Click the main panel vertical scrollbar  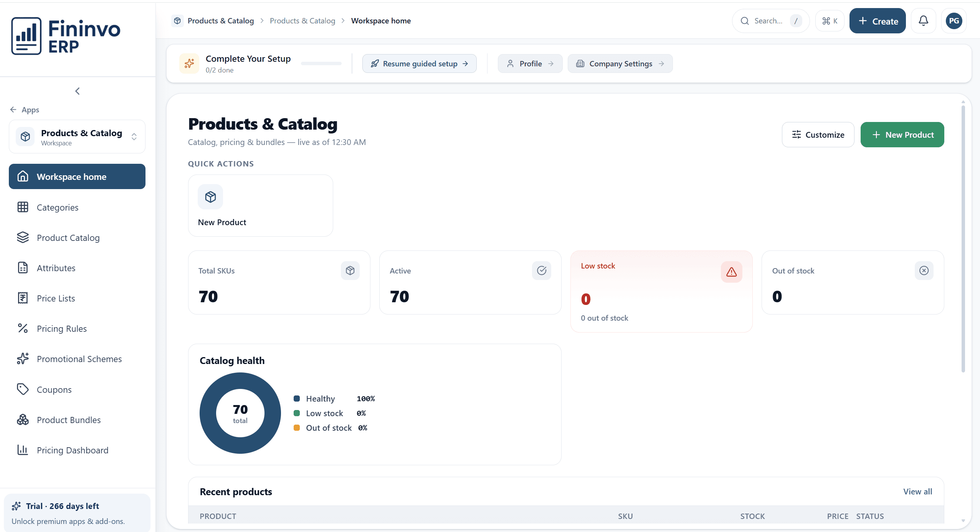click(963, 239)
